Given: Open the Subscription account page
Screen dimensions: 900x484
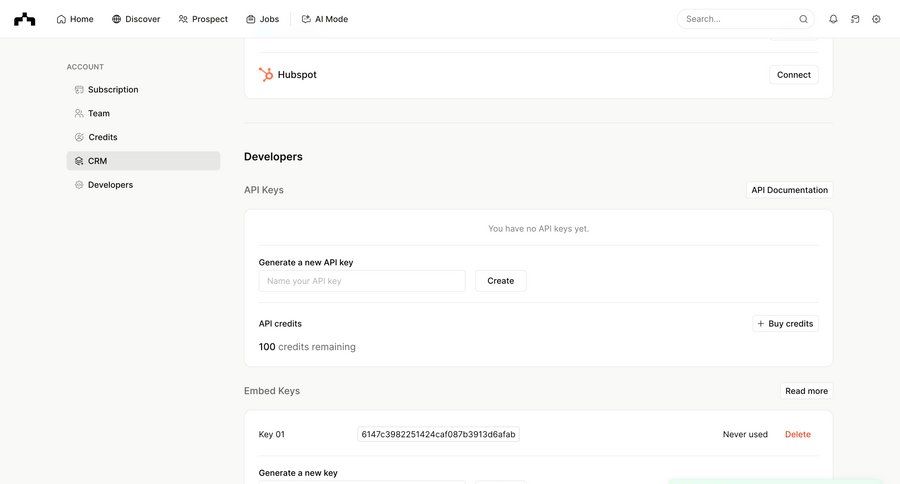Looking at the screenshot, I should point(143,90).
